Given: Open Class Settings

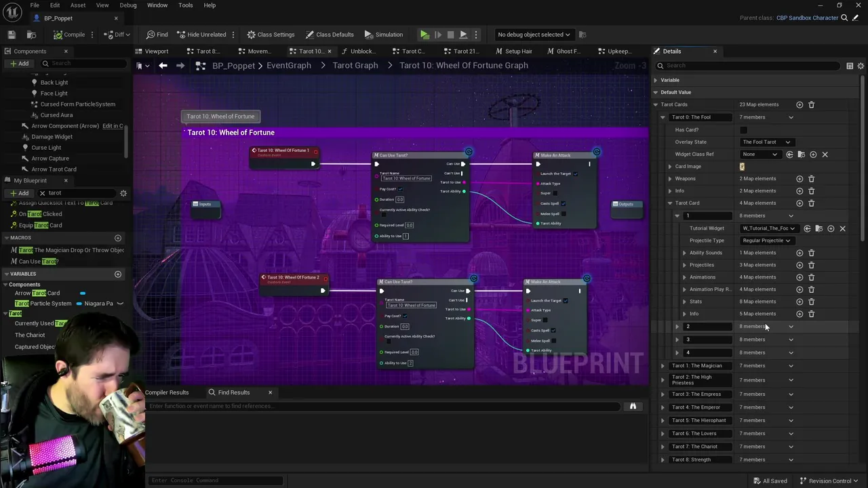Looking at the screenshot, I should coord(271,35).
